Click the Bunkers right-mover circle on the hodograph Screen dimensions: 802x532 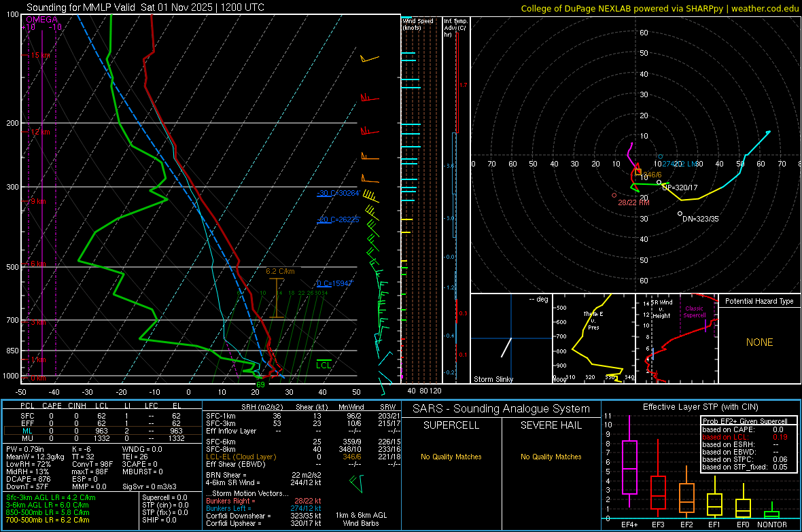point(614,196)
